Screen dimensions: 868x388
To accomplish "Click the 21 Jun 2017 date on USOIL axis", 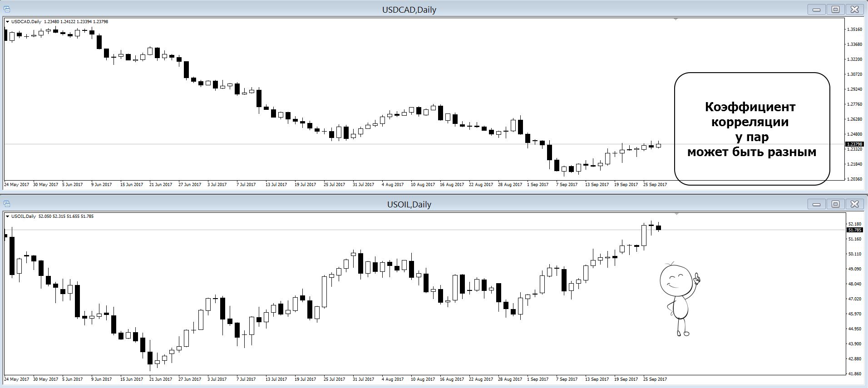I will (161, 379).
